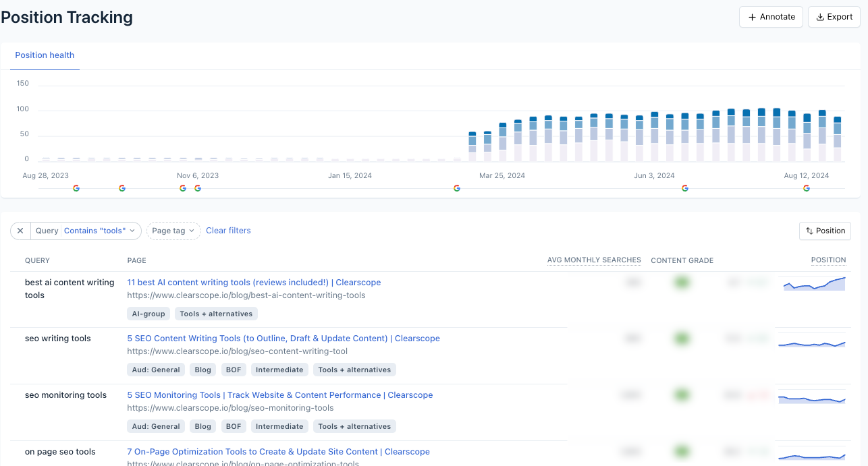Open the Page tag dropdown
Screen dimensions: 868x466
(x=174, y=231)
